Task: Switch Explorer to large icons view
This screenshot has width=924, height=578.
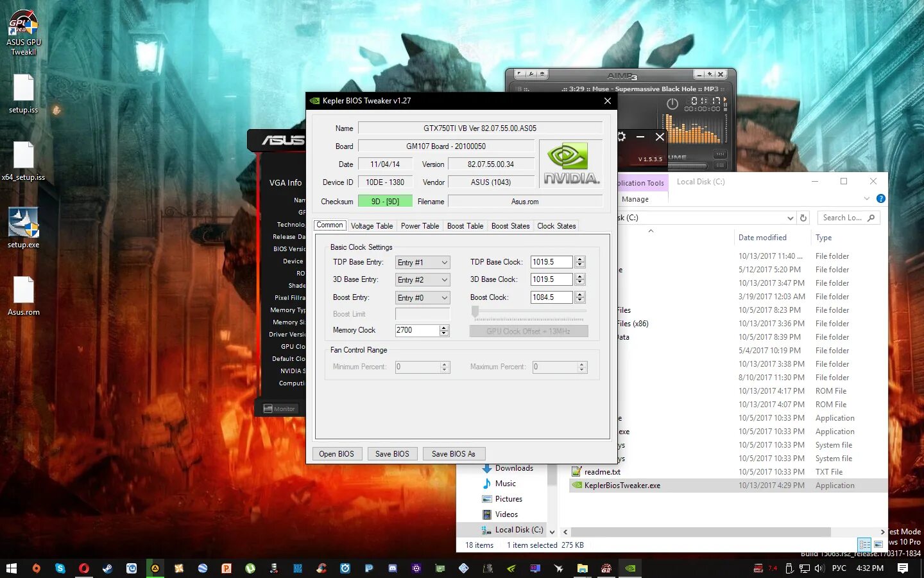Action: 878,545
